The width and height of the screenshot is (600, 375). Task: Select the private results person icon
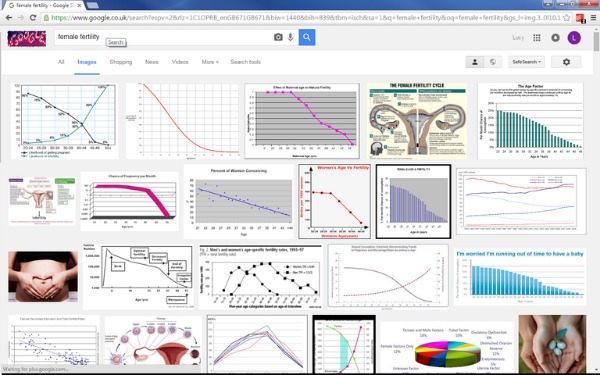tap(475, 62)
